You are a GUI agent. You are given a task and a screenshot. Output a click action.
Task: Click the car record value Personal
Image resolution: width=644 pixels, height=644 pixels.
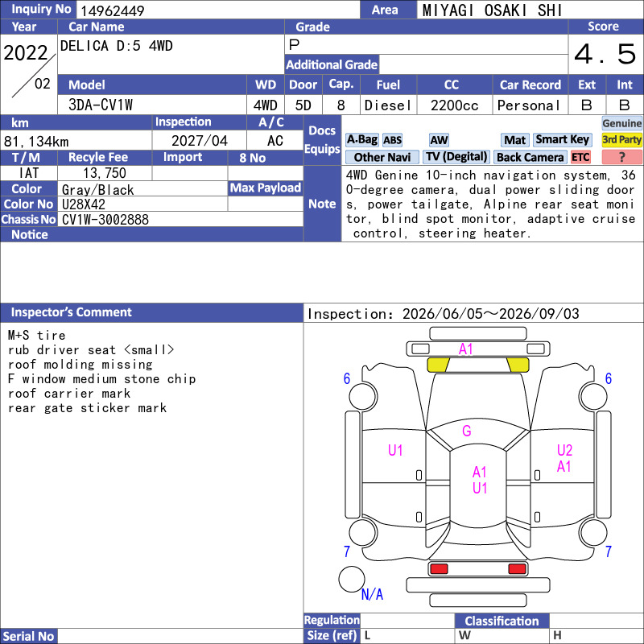pyautogui.click(x=529, y=105)
